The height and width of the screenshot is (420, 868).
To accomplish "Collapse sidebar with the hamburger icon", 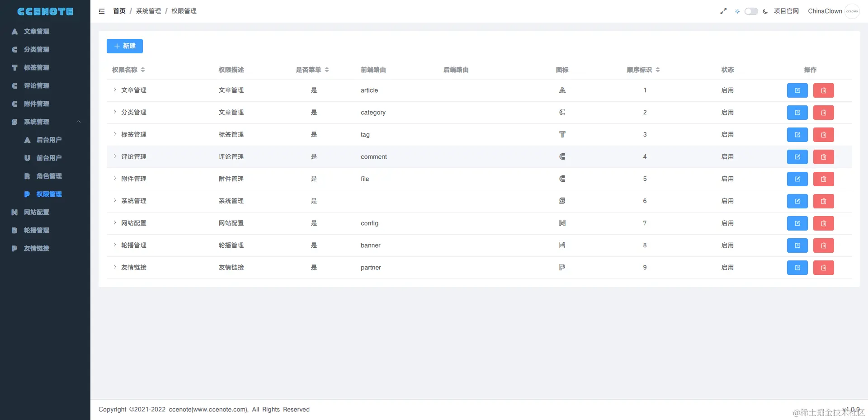I will (102, 11).
